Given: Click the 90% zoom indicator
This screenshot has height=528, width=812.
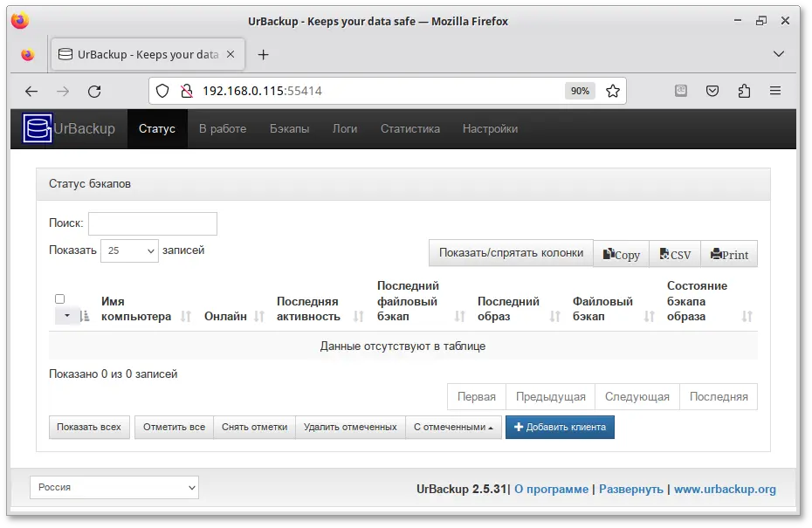Looking at the screenshot, I should tap(579, 90).
